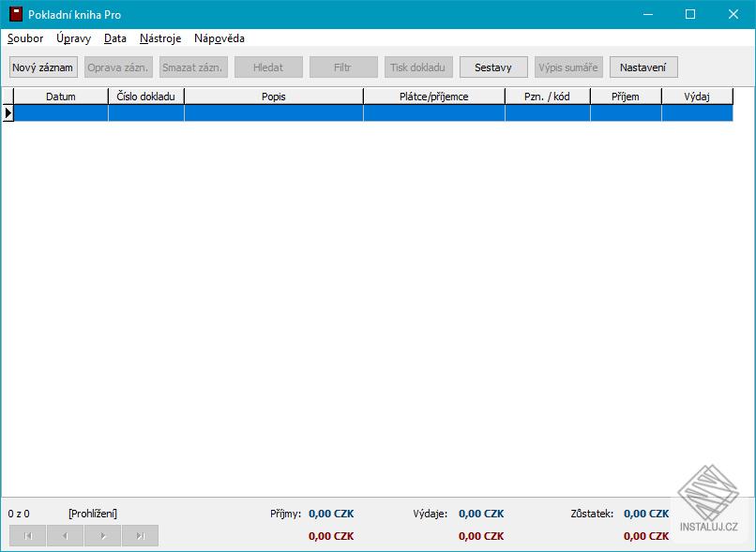756x552 pixels.
Task: Click the Popis column header
Action: [274, 97]
